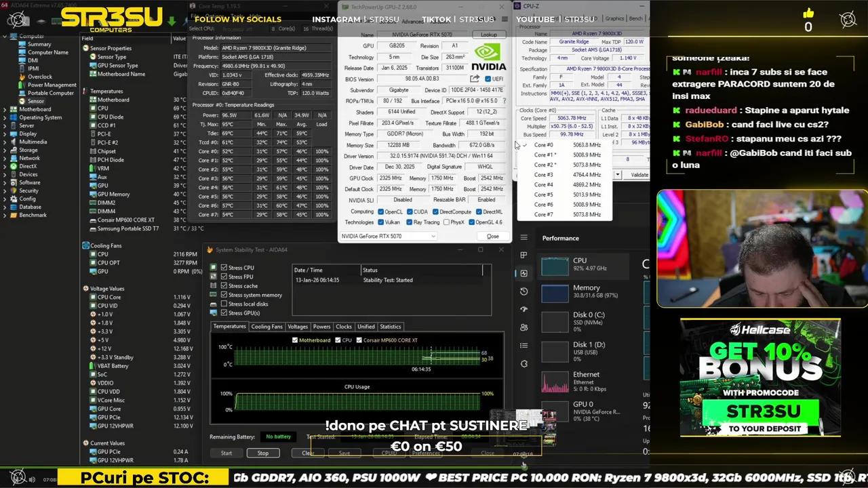The image size is (868, 488).
Task: Expand the Display node in AIDA64
Action: [x=5, y=134]
